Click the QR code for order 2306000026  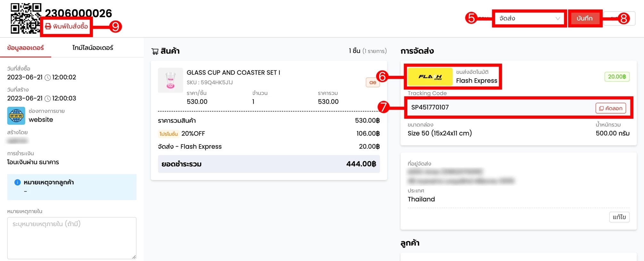pyautogui.click(x=26, y=18)
